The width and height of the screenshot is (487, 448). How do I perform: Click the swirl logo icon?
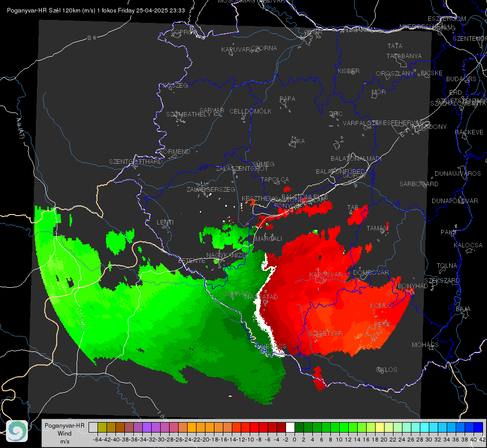pos(17,431)
